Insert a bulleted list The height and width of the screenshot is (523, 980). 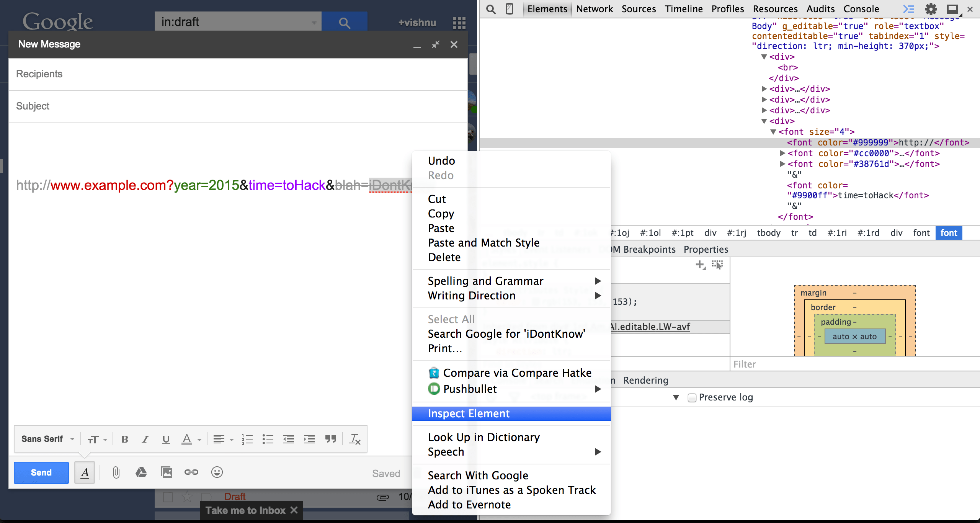pyautogui.click(x=268, y=439)
